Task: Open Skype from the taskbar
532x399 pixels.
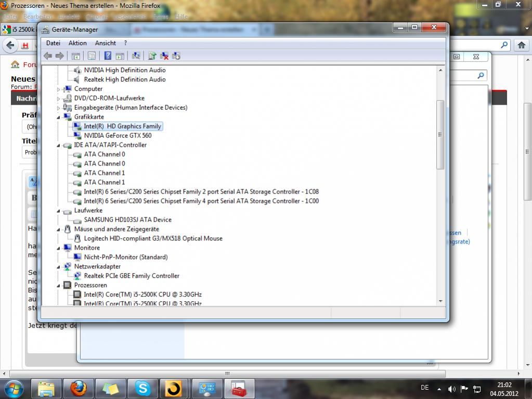Action: [143, 389]
